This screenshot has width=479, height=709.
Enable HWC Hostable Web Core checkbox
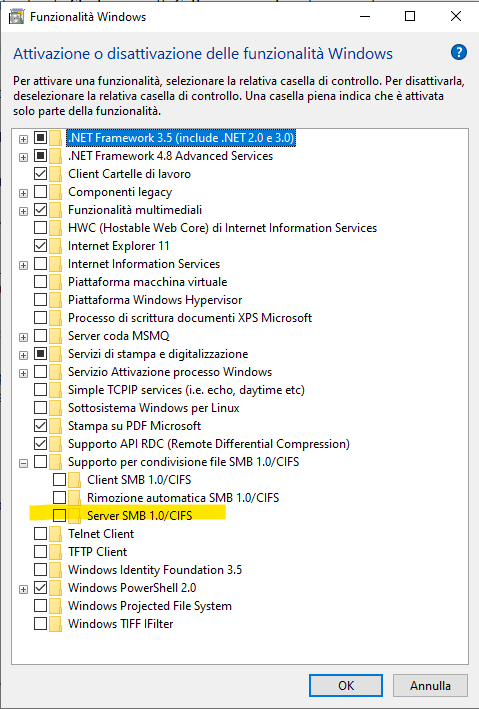pyautogui.click(x=41, y=227)
